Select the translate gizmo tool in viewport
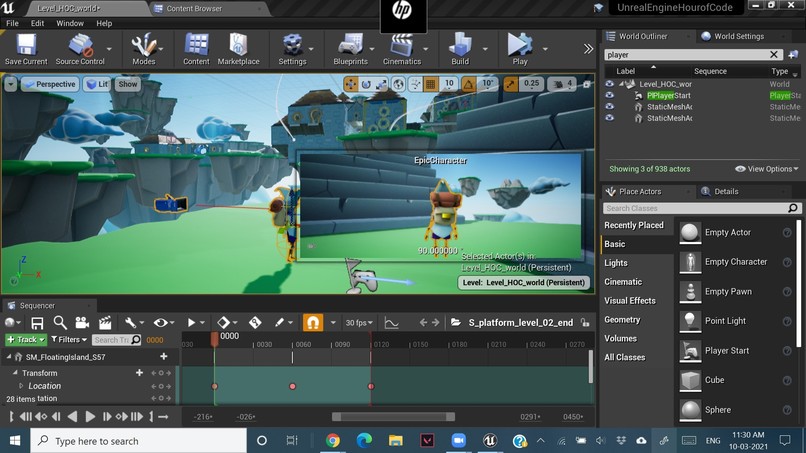This screenshot has height=453, width=806. pyautogui.click(x=351, y=84)
